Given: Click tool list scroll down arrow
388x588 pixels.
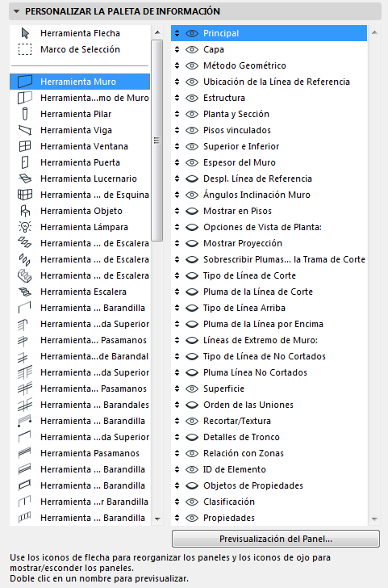Looking at the screenshot, I should [x=157, y=519].
